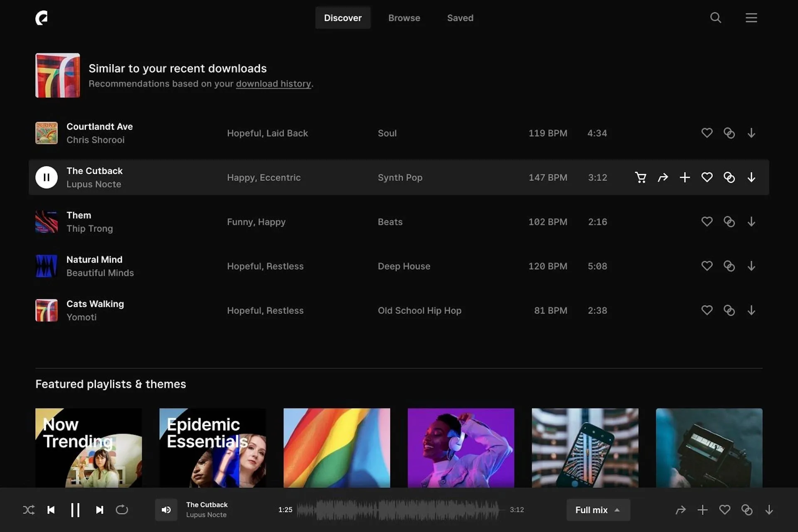Download the track Courtlandt Ave
Screen dimensions: 798x532
point(751,133)
